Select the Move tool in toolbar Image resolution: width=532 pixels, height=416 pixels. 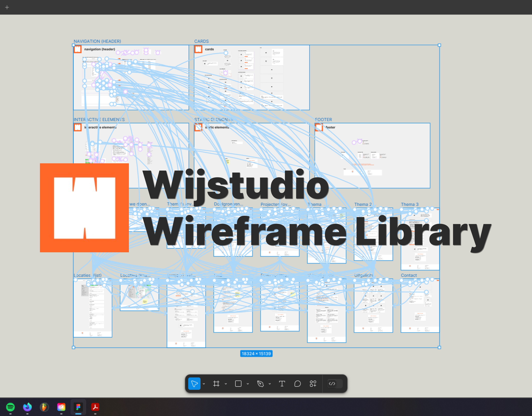(194, 384)
